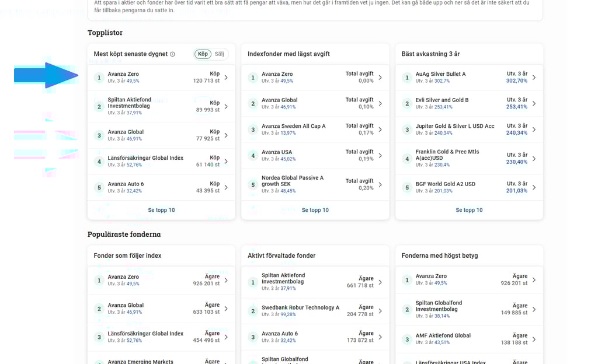This screenshot has width=598, height=364.
Task: Open "Se topp 10" for best 3-year returns
Action: point(470,209)
